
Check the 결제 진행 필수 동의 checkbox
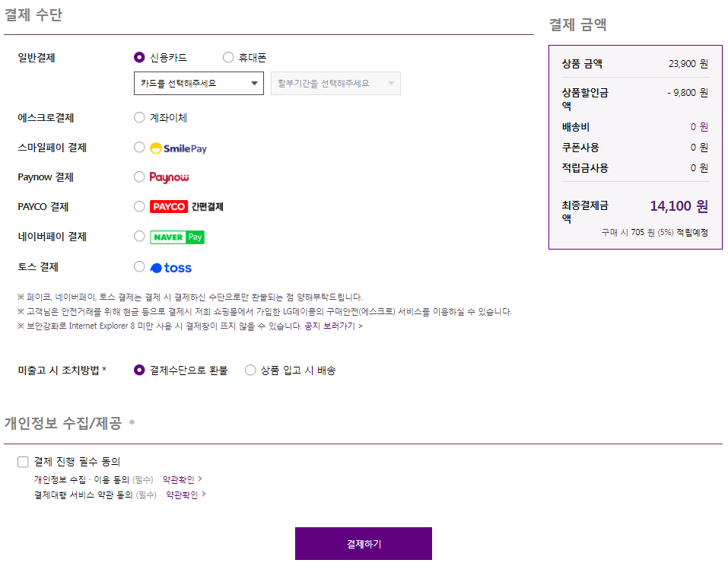(21, 461)
